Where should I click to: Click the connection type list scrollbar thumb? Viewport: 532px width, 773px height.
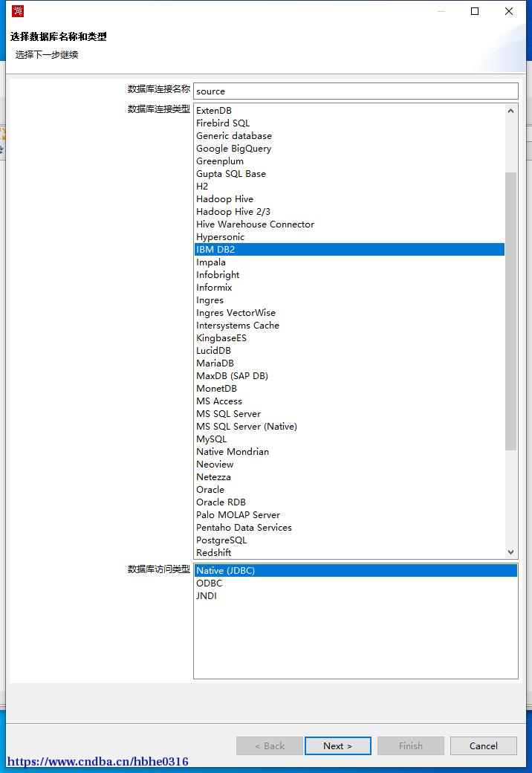[x=510, y=311]
